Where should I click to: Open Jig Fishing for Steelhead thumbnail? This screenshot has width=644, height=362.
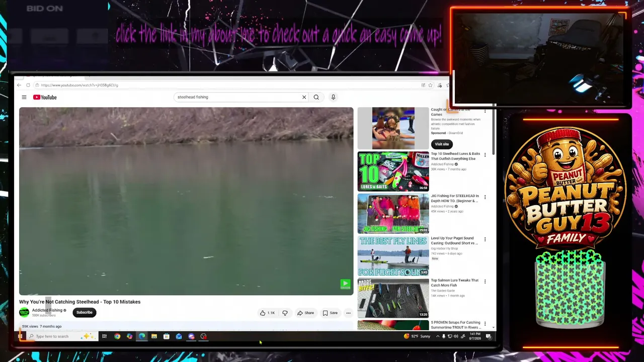coord(393,213)
